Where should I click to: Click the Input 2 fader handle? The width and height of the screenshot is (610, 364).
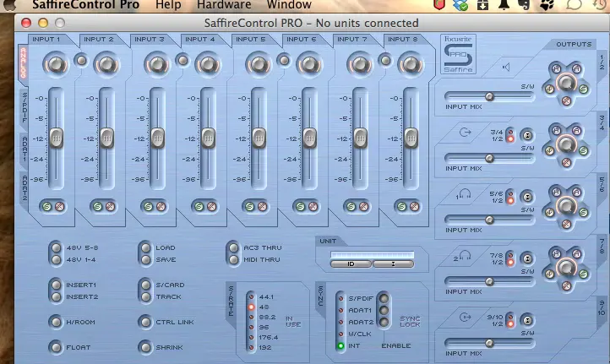coord(107,138)
